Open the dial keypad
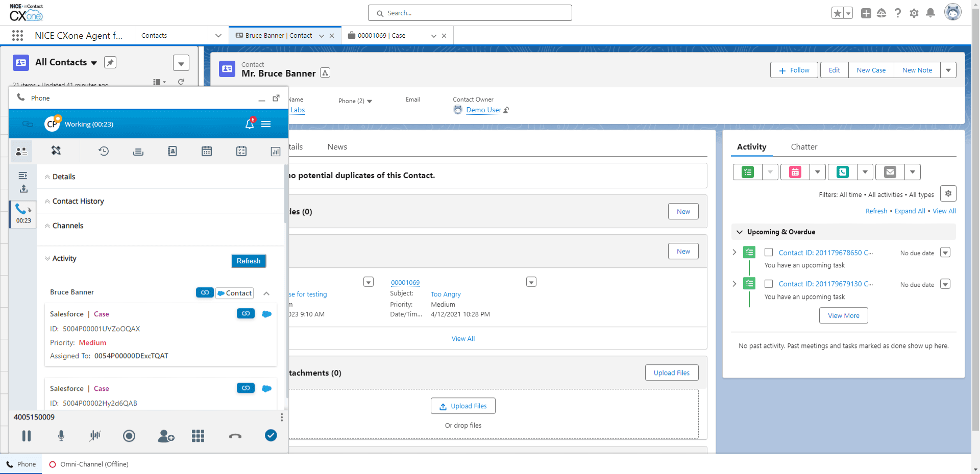This screenshot has height=474, width=980. click(x=198, y=436)
